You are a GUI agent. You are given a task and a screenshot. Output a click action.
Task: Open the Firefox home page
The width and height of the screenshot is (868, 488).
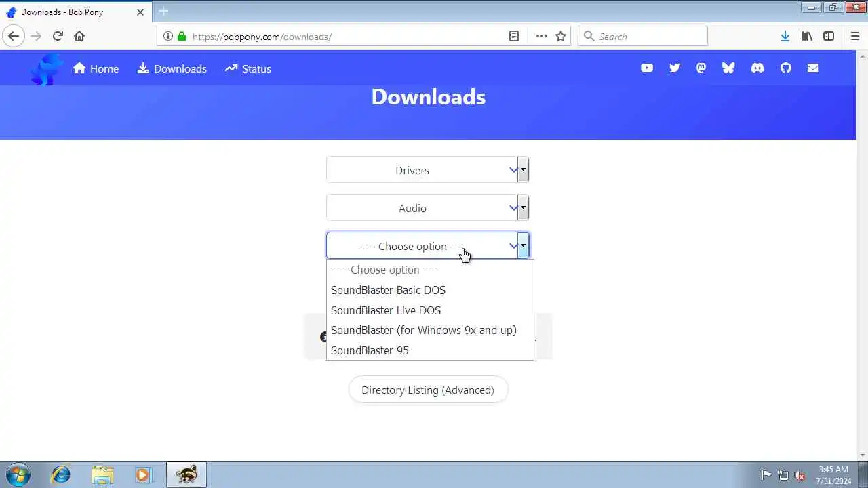[x=79, y=36]
